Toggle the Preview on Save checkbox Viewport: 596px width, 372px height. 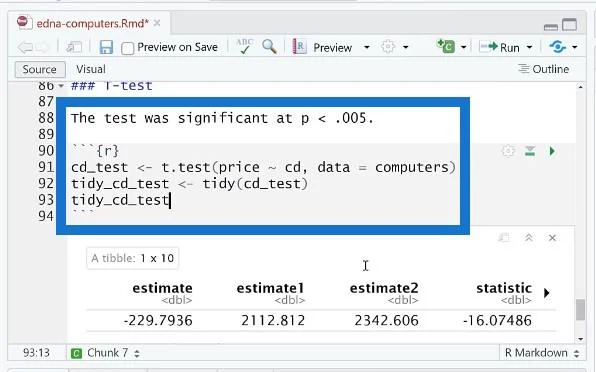point(128,48)
